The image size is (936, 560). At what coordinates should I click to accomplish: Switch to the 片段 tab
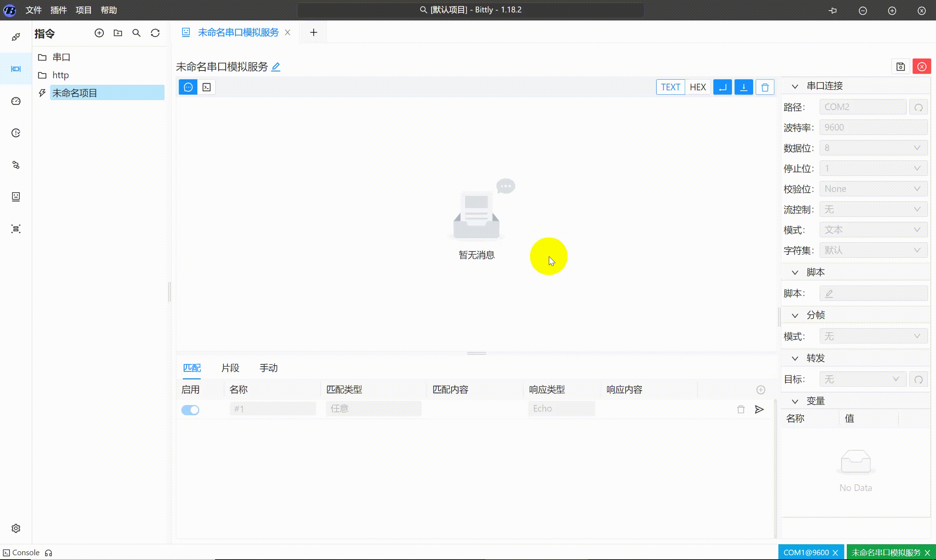(230, 368)
